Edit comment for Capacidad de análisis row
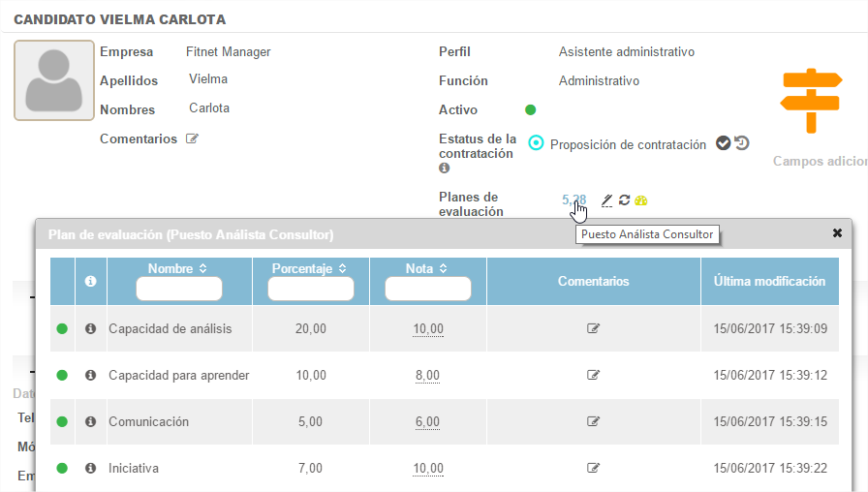Viewport: 868px width, 492px height. click(x=594, y=329)
